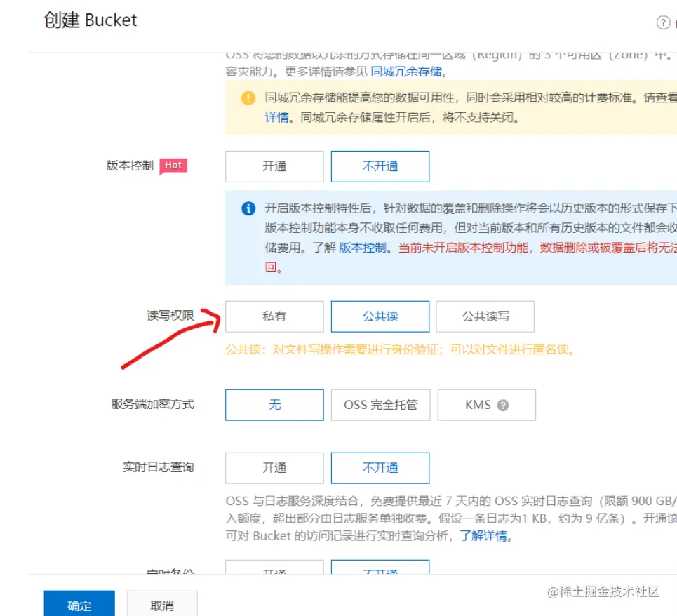This screenshot has height=616, width=677.
Task: Open the 同城冗余存储 link
Action: click(x=406, y=72)
